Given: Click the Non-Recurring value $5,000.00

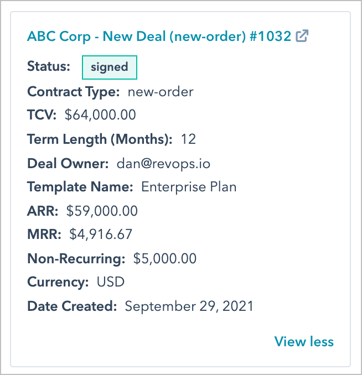Looking at the screenshot, I should tap(165, 259).
